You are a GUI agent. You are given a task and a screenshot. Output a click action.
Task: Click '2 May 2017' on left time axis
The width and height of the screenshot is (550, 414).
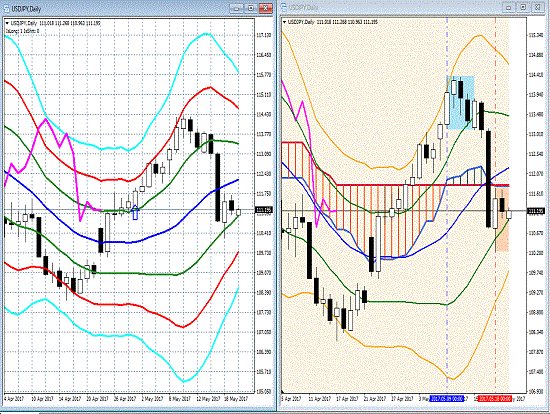[x=152, y=399]
